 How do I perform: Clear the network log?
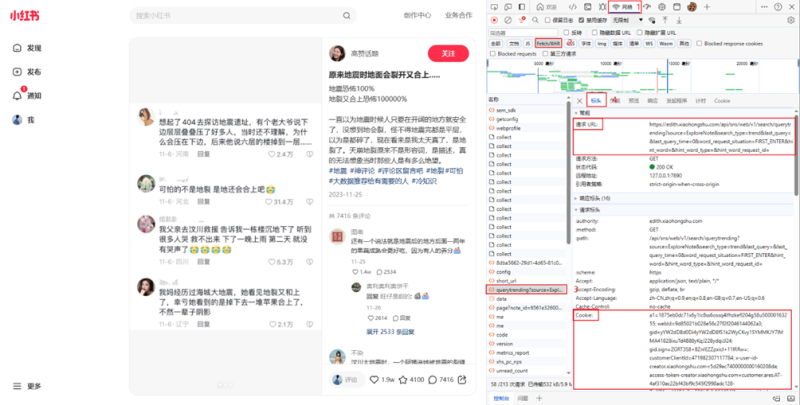point(508,20)
